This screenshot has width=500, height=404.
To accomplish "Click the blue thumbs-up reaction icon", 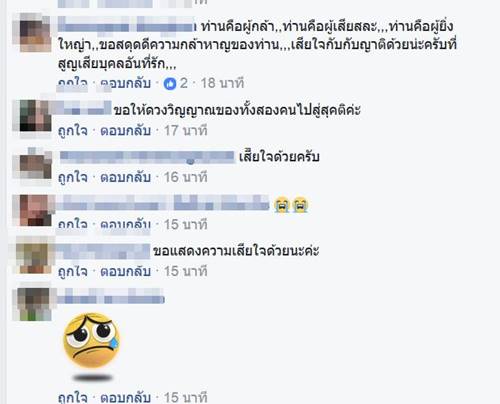I will tap(170, 84).
